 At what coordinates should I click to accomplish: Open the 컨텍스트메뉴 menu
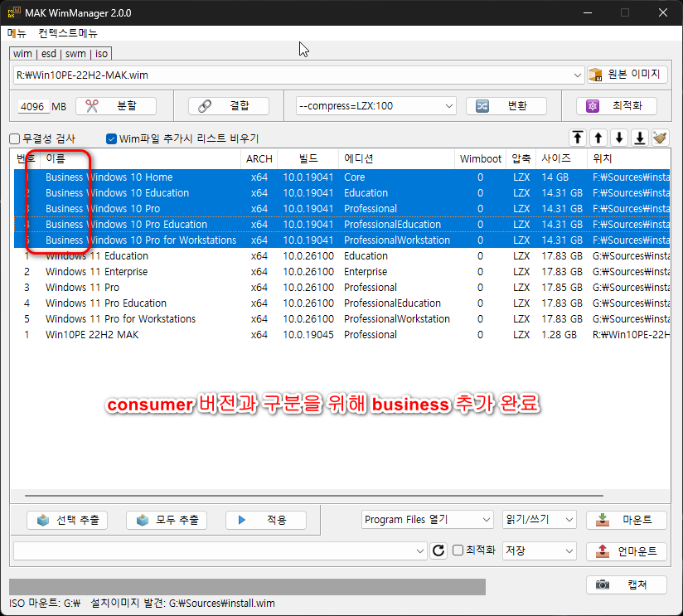[68, 33]
